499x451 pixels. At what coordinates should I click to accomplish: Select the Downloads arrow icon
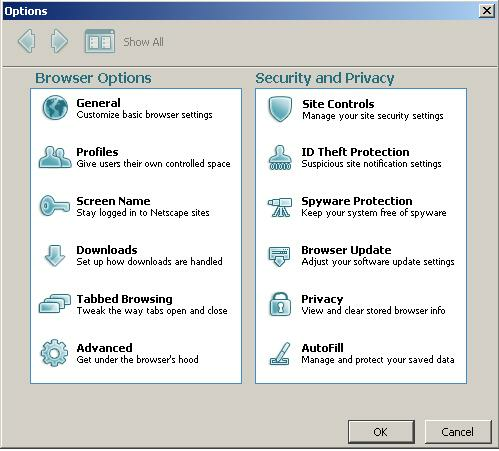tap(55, 255)
